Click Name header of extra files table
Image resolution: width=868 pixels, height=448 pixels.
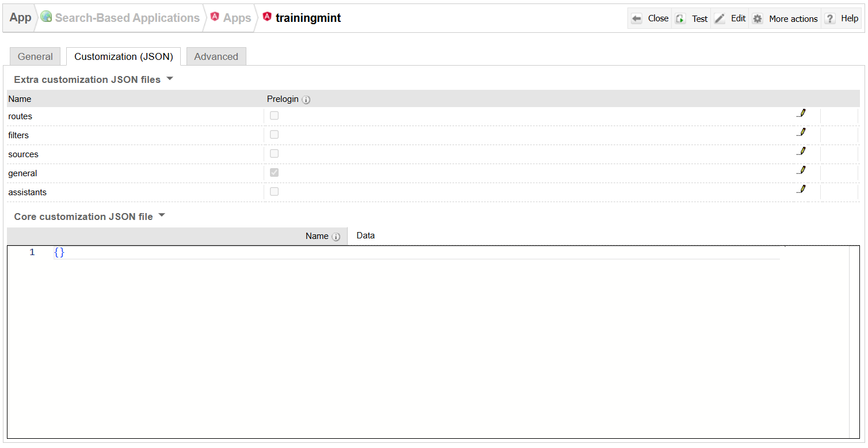pyautogui.click(x=20, y=99)
